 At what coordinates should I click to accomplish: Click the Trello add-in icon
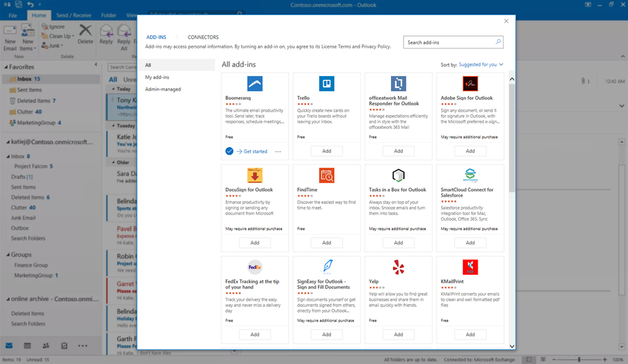tap(326, 84)
